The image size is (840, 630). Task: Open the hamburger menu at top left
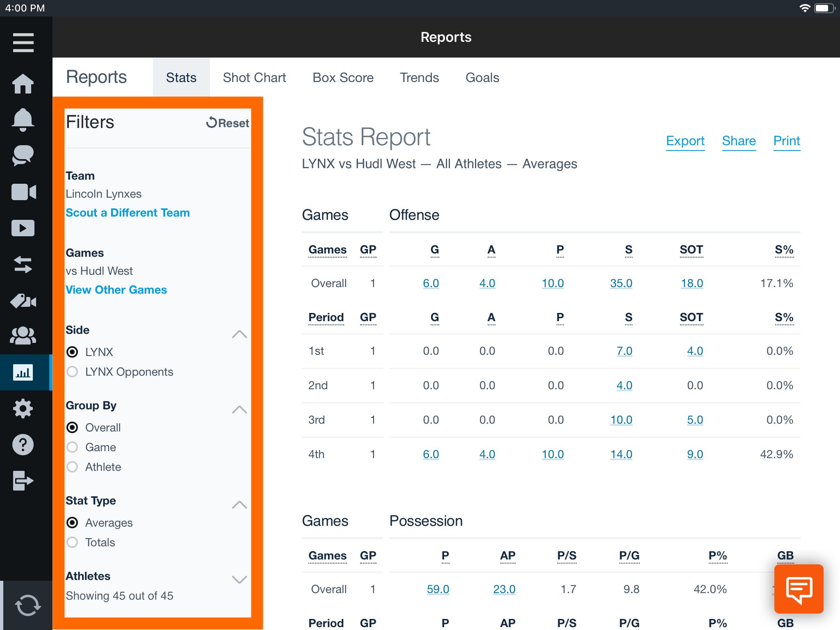23,42
